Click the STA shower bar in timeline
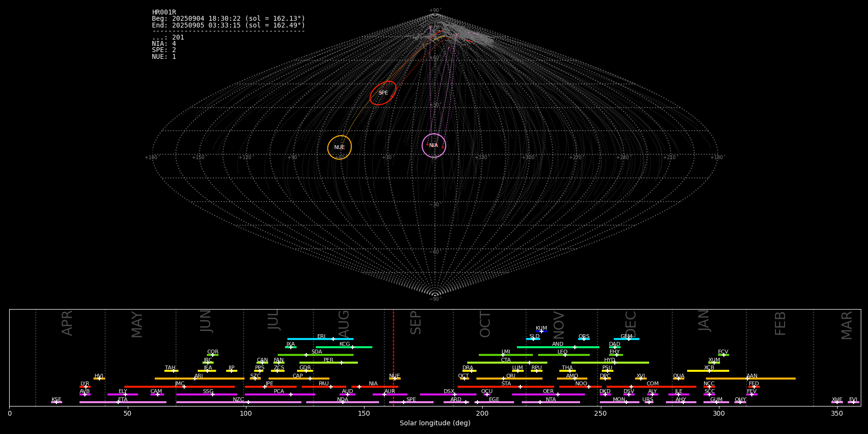The height and width of the screenshot is (434, 868). point(506,387)
